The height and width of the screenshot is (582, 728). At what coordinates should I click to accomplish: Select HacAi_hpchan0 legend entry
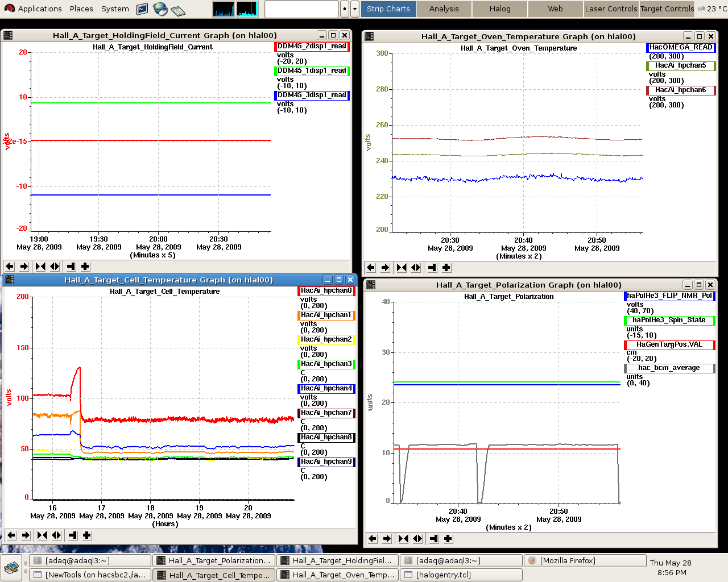click(x=326, y=291)
